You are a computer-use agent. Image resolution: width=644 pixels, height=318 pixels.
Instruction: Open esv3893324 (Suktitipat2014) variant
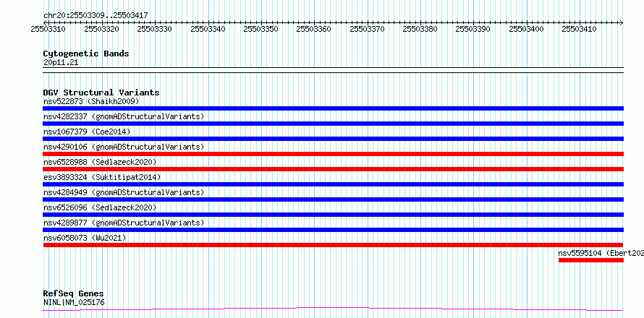pos(102,177)
